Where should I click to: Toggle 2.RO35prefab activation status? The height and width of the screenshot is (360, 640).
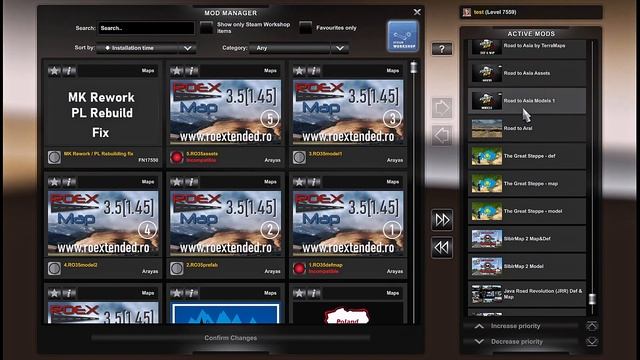pyautogui.click(x=177, y=268)
